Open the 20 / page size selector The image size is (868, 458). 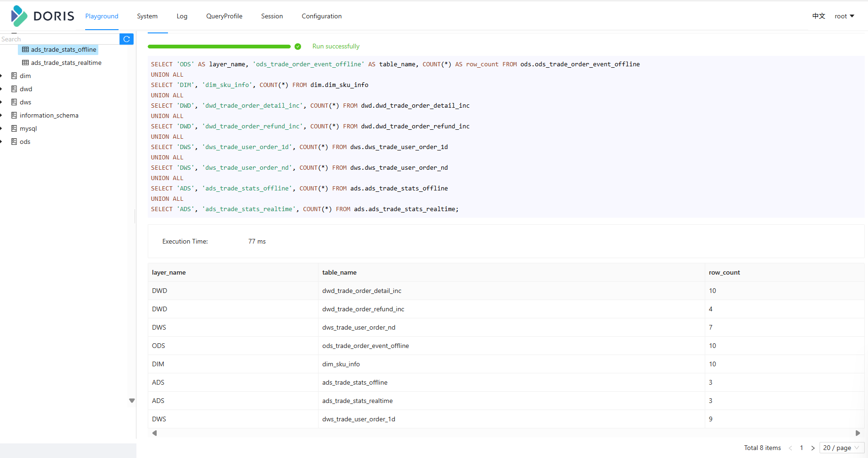[x=842, y=448]
